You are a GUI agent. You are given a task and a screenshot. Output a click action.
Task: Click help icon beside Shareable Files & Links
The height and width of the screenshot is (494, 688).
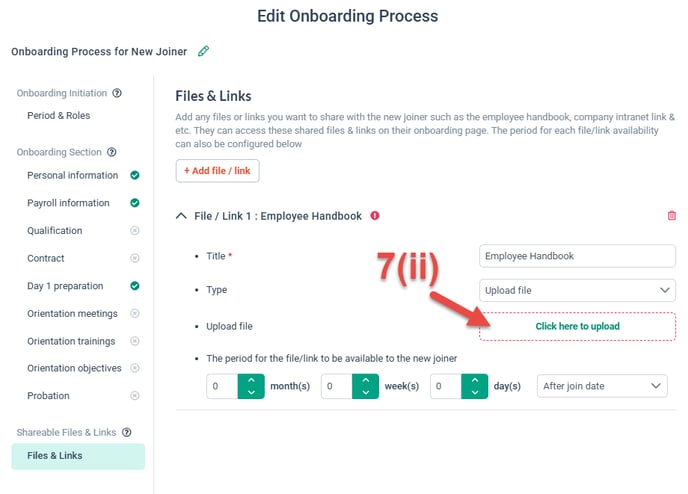coord(126,433)
